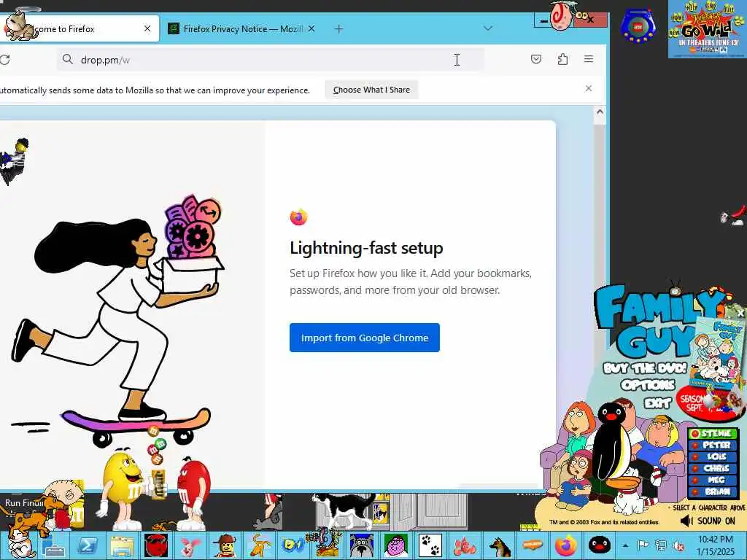Click the search magnifier in address bar
The height and width of the screenshot is (560, 747).
tap(68, 60)
